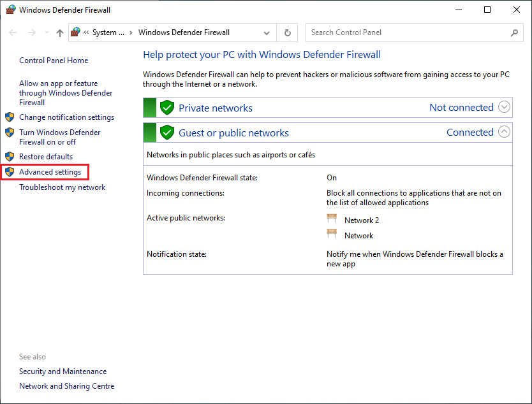Open Control Panel Home
Image resolution: width=532 pixels, height=404 pixels.
54,61
